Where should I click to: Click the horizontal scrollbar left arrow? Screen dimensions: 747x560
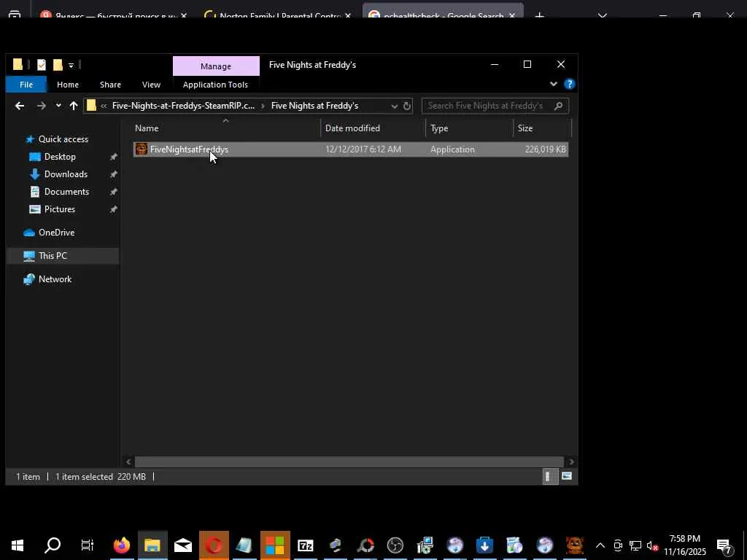pyautogui.click(x=128, y=462)
